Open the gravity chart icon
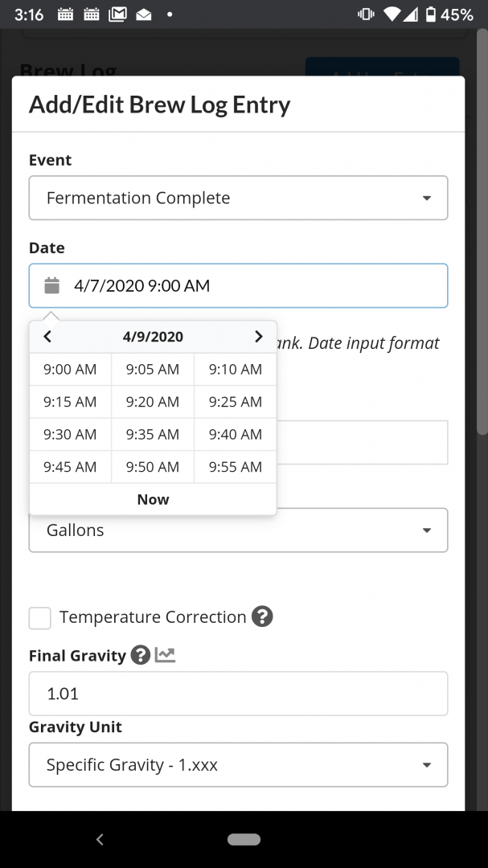The height and width of the screenshot is (868, 488). (165, 656)
